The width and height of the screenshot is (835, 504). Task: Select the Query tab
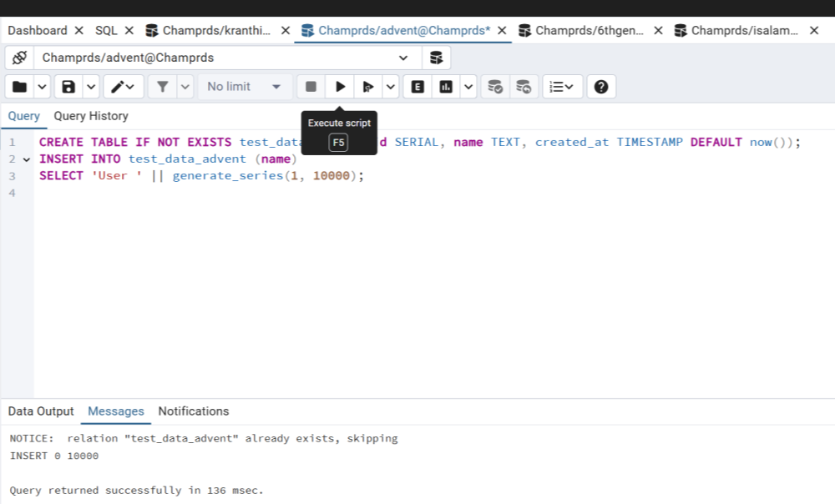click(24, 116)
